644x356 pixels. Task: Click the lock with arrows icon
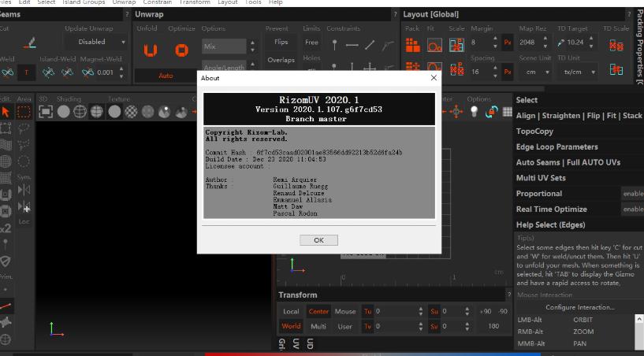click(x=491, y=112)
